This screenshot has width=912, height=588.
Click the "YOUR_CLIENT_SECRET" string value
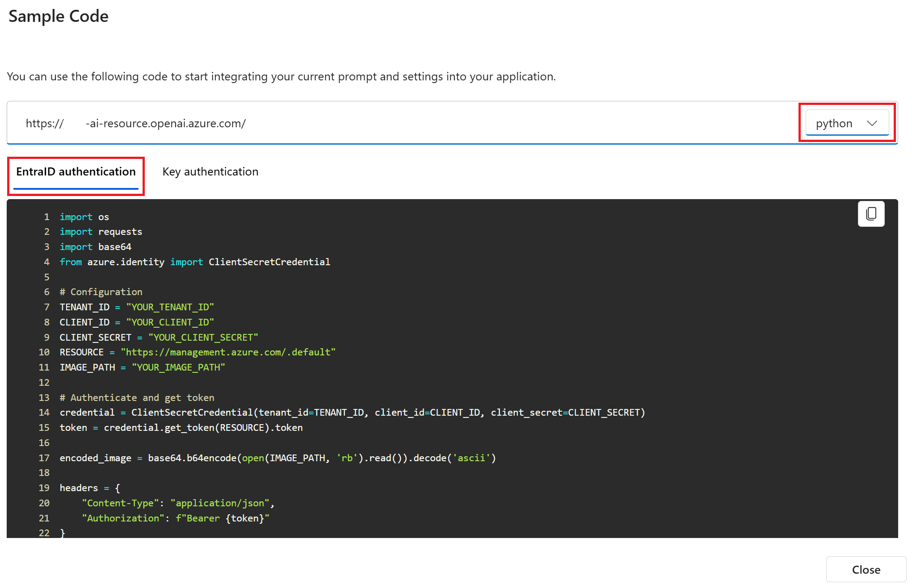[203, 338]
